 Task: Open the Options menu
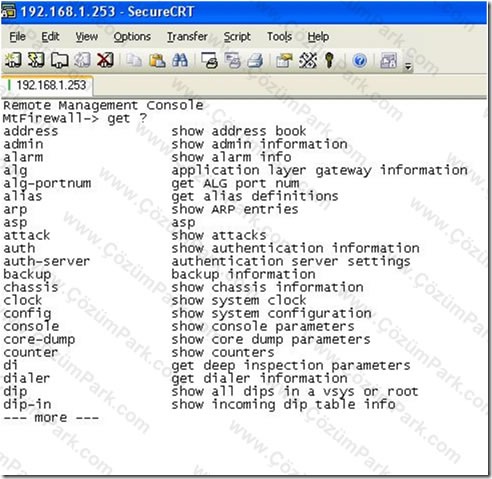click(x=132, y=36)
